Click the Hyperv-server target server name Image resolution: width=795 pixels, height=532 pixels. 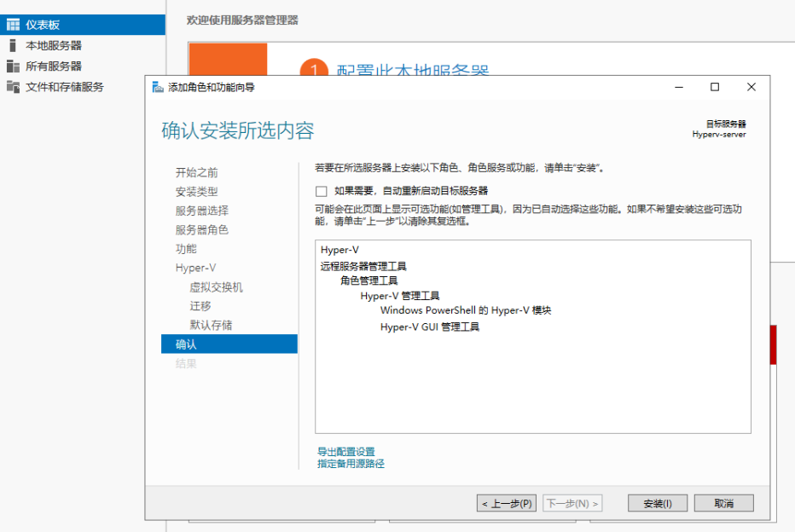click(x=719, y=134)
